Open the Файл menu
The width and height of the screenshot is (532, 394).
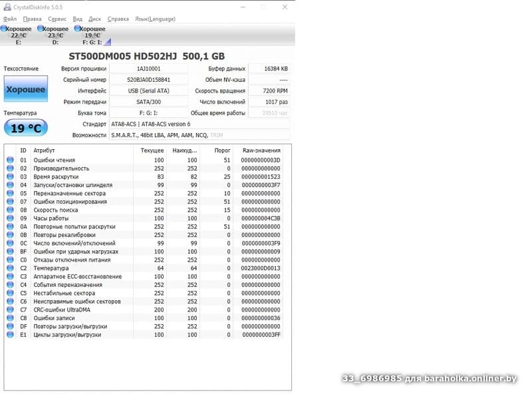[x=10, y=19]
